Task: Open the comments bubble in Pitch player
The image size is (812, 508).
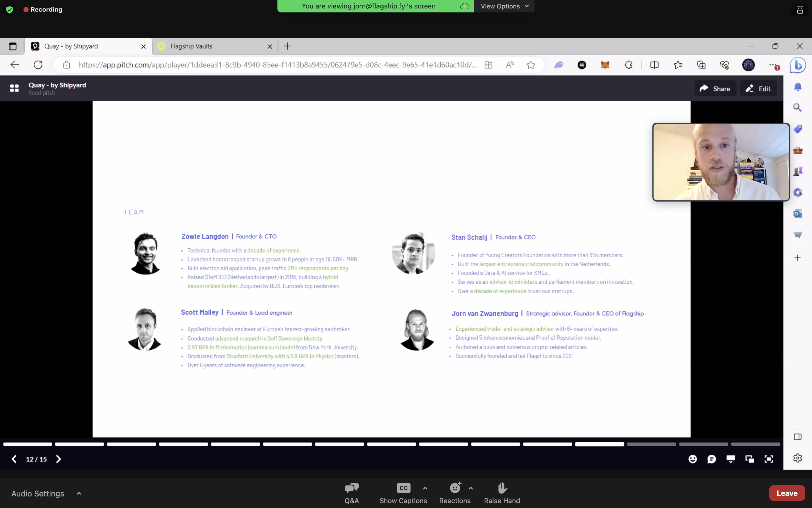Action: 711,459
